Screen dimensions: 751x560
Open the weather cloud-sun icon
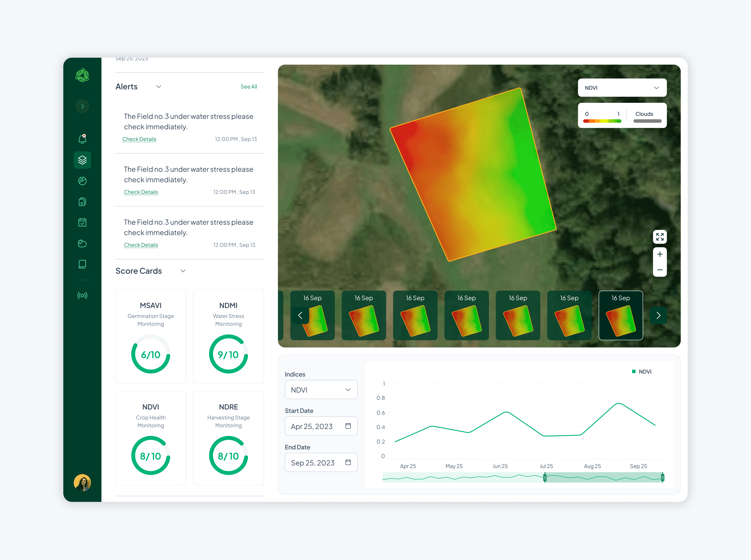click(x=82, y=243)
